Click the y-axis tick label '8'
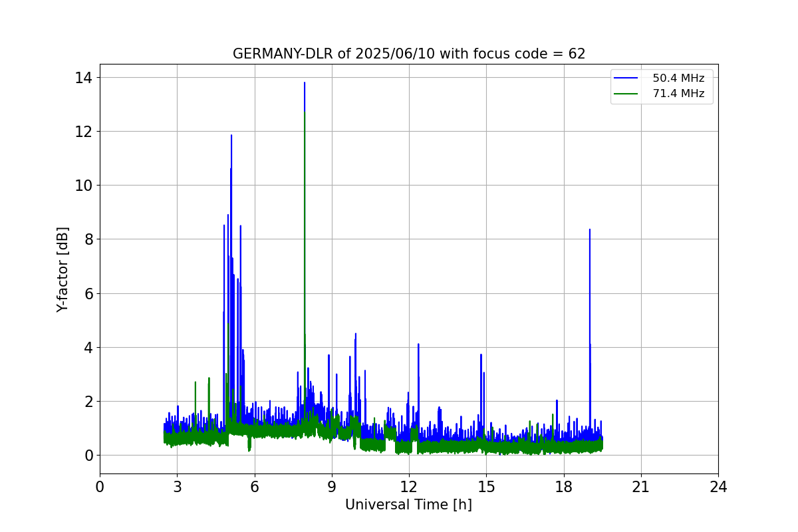The image size is (798, 532). pos(88,239)
